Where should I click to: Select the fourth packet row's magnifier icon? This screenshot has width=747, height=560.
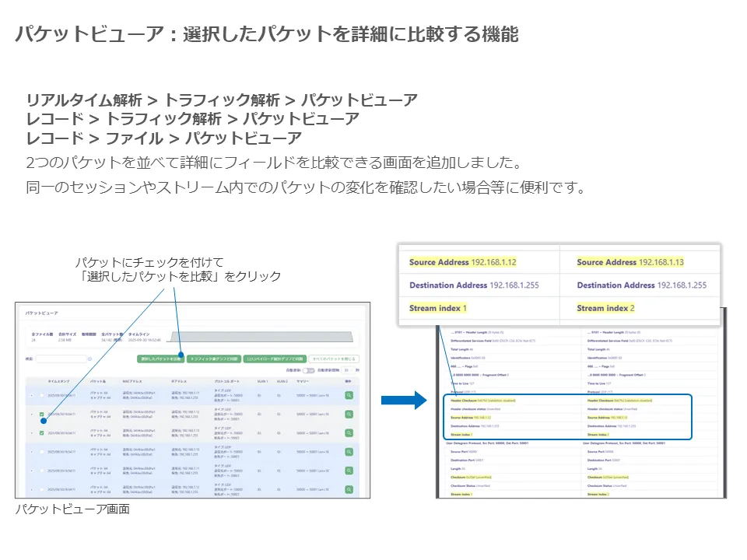tap(349, 452)
